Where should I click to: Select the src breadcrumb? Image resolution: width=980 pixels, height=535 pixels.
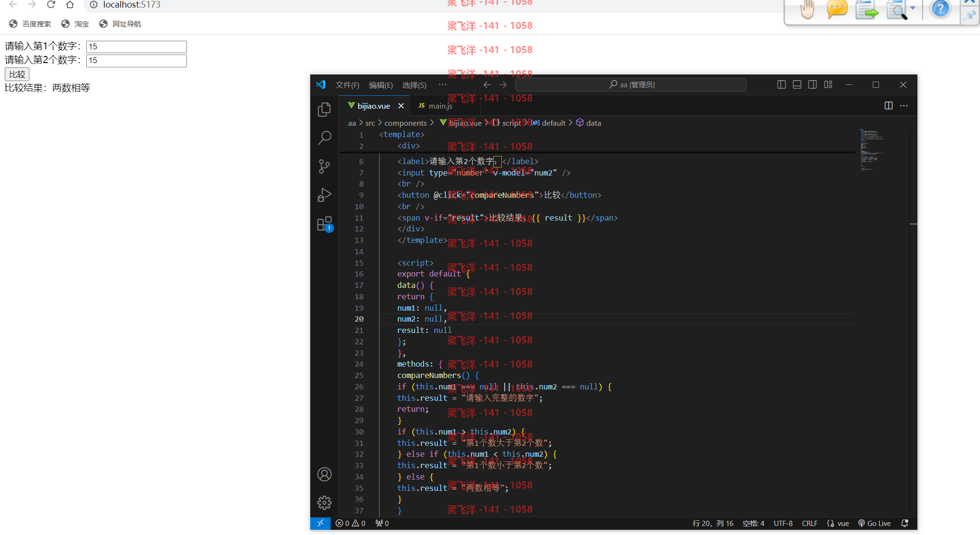pyautogui.click(x=370, y=123)
